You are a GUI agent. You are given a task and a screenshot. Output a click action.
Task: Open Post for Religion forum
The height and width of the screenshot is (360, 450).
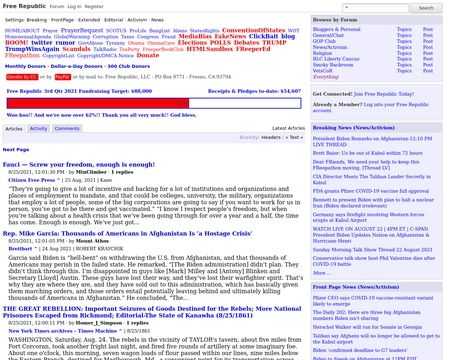point(428,53)
